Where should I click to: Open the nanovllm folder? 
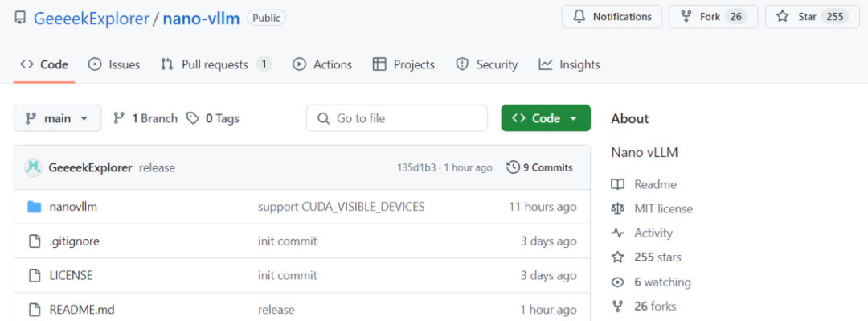coord(73,207)
